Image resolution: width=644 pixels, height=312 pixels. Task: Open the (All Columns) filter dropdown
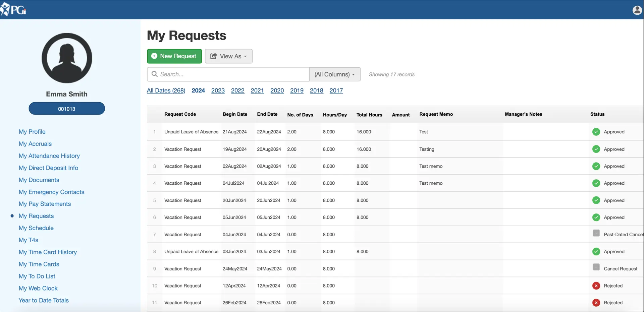(x=335, y=74)
